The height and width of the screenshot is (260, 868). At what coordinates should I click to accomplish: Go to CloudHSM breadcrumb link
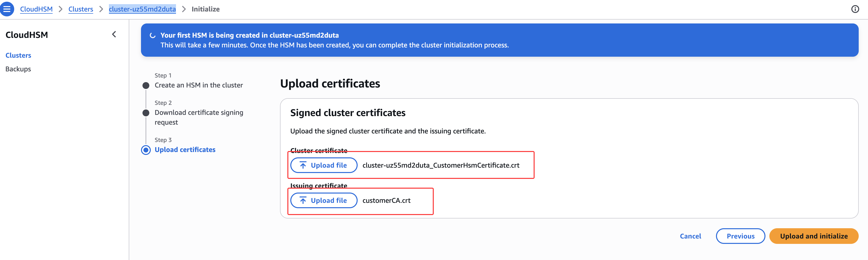pyautogui.click(x=36, y=9)
